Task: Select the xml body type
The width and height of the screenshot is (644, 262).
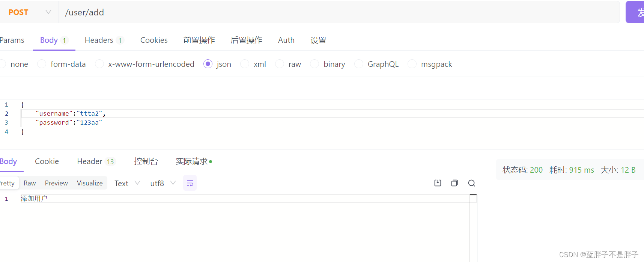Action: (x=253, y=64)
